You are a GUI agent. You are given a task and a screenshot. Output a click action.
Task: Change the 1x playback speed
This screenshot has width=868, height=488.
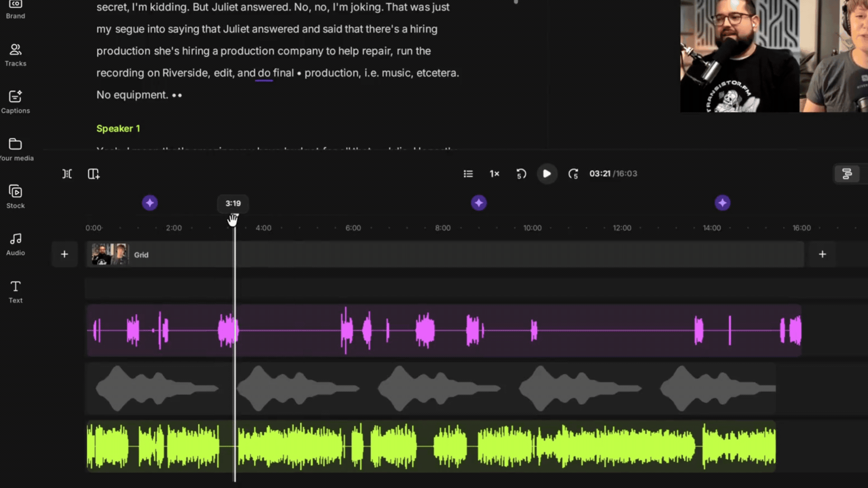(x=495, y=174)
